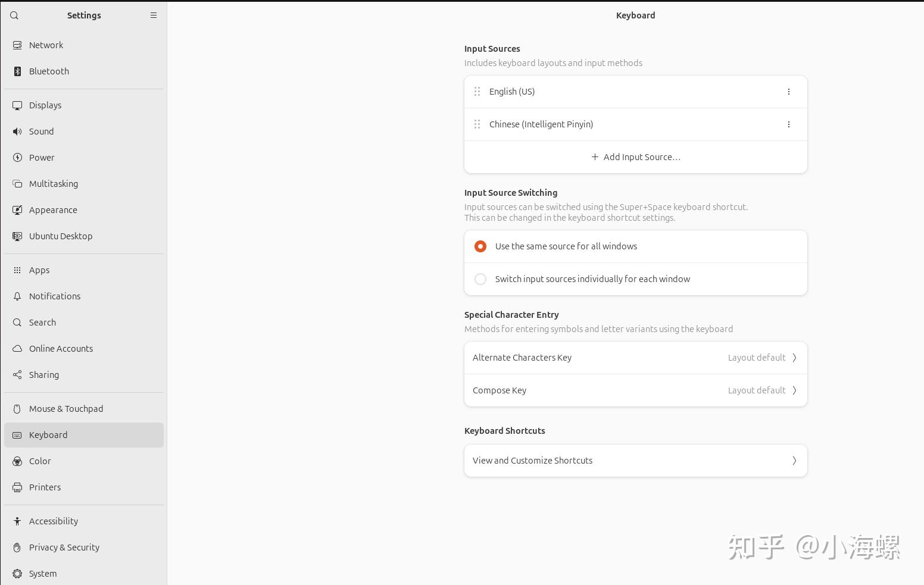
Task: Select Switch input sources individually for each window
Action: click(480, 279)
